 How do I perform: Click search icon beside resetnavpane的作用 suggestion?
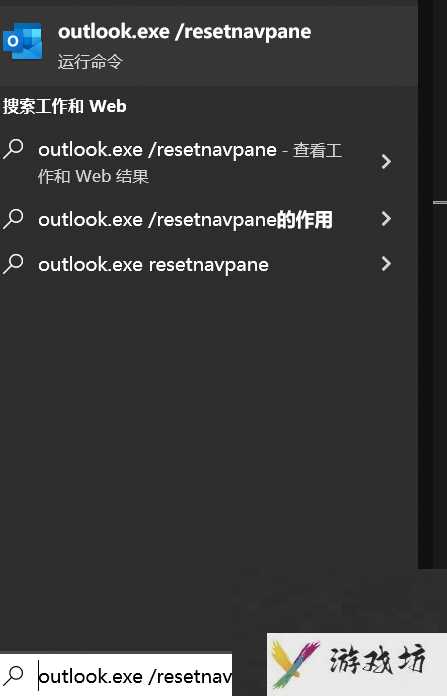tap(13, 219)
